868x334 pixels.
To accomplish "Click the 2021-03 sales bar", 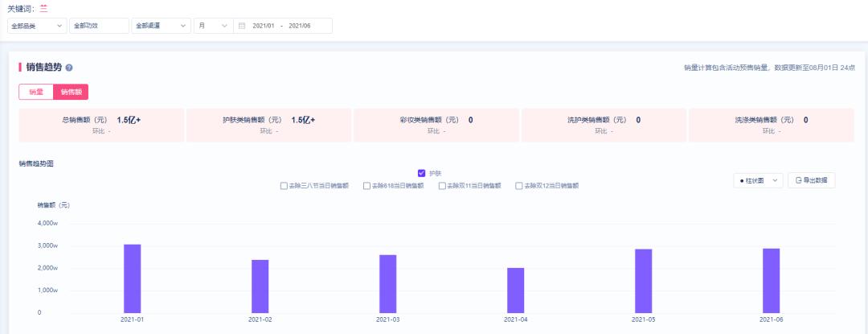I will click(388, 284).
